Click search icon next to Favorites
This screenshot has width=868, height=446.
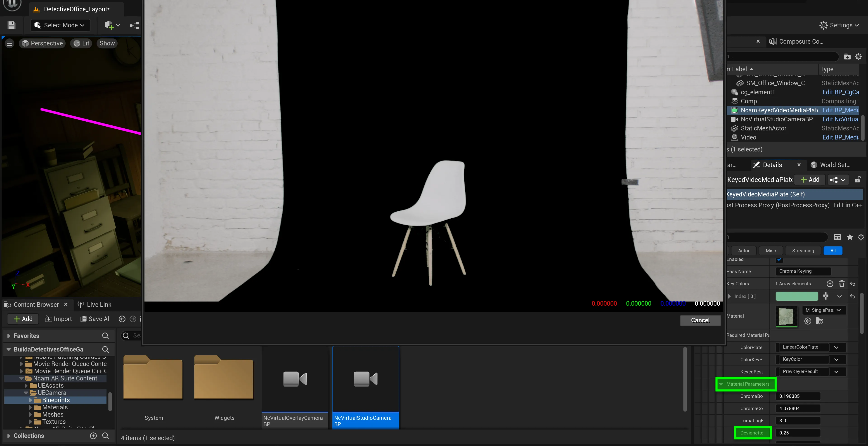click(105, 336)
